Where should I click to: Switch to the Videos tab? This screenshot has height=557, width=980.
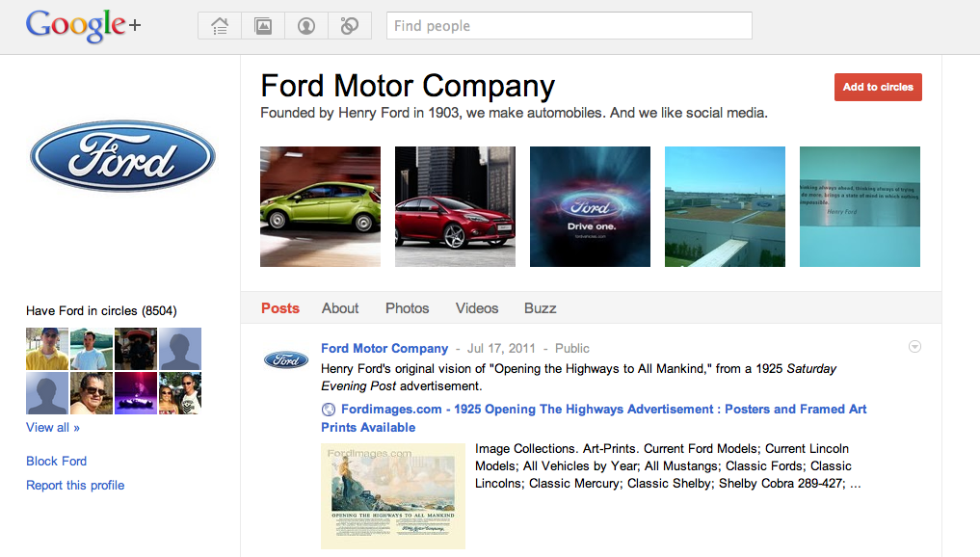pyautogui.click(x=477, y=308)
